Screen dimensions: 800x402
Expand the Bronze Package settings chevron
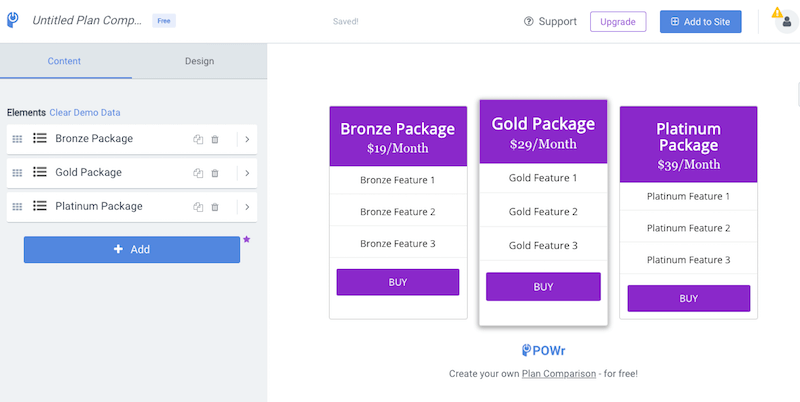coord(247,139)
